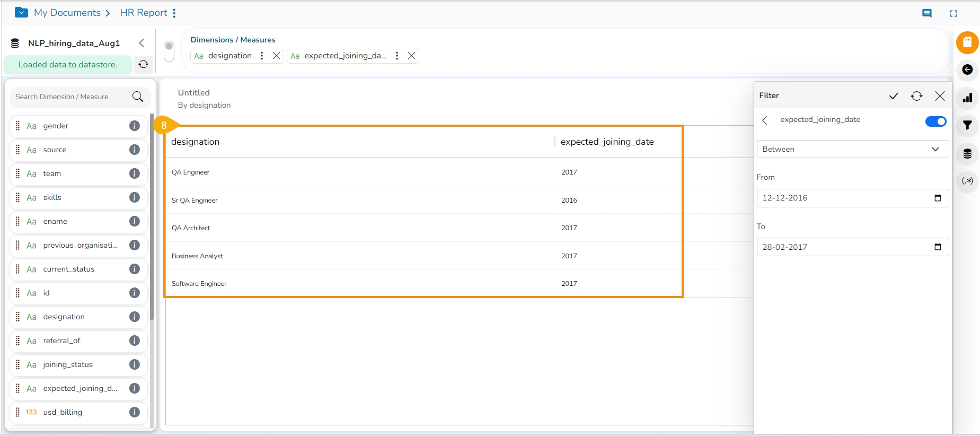Viewport: 980px width, 436px height.
Task: Remove the designation chip from Dimensions
Action: click(x=276, y=56)
